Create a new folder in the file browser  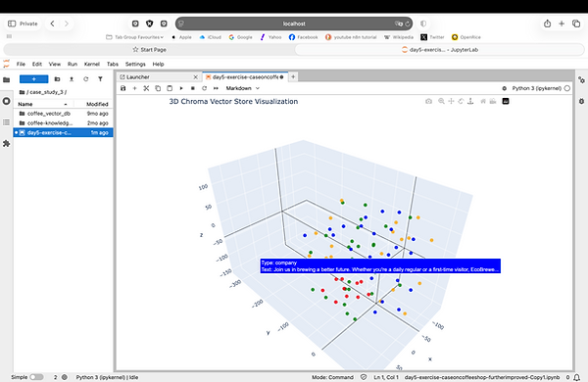click(58, 79)
